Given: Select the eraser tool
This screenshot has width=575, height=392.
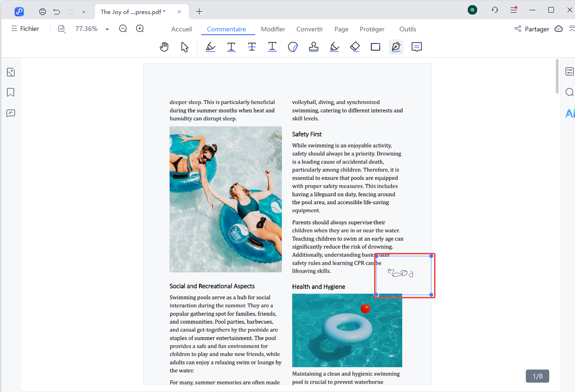Looking at the screenshot, I should [x=355, y=47].
